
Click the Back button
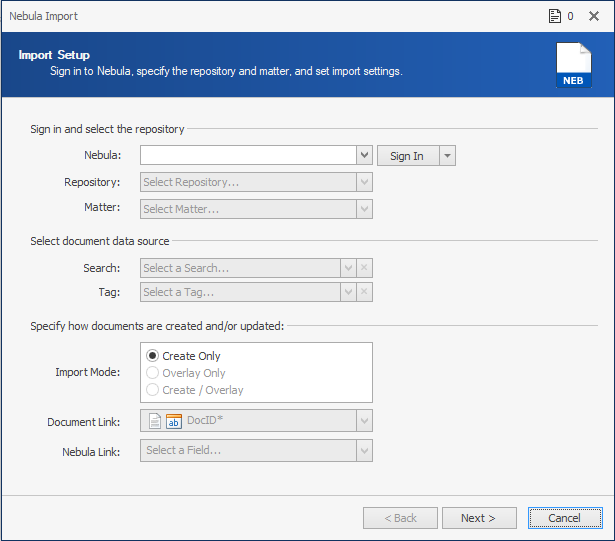point(400,518)
